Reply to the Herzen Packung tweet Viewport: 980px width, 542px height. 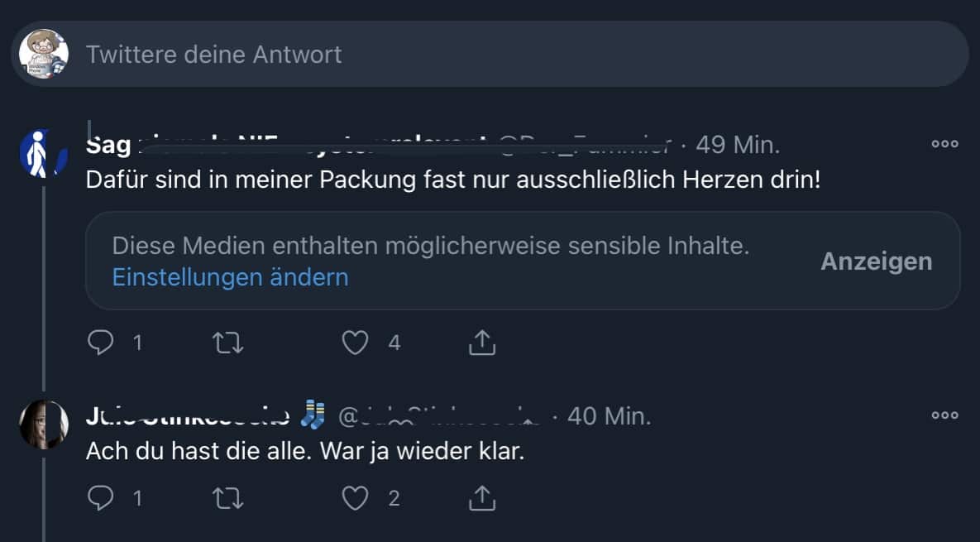tap(100, 342)
